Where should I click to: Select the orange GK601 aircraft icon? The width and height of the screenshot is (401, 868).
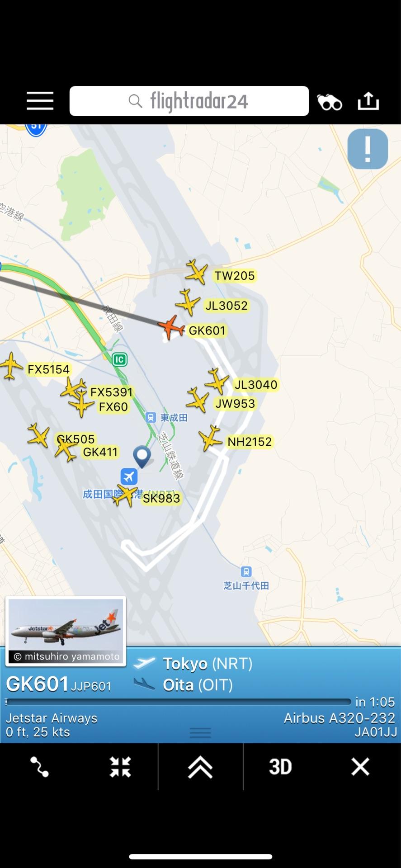point(171,327)
